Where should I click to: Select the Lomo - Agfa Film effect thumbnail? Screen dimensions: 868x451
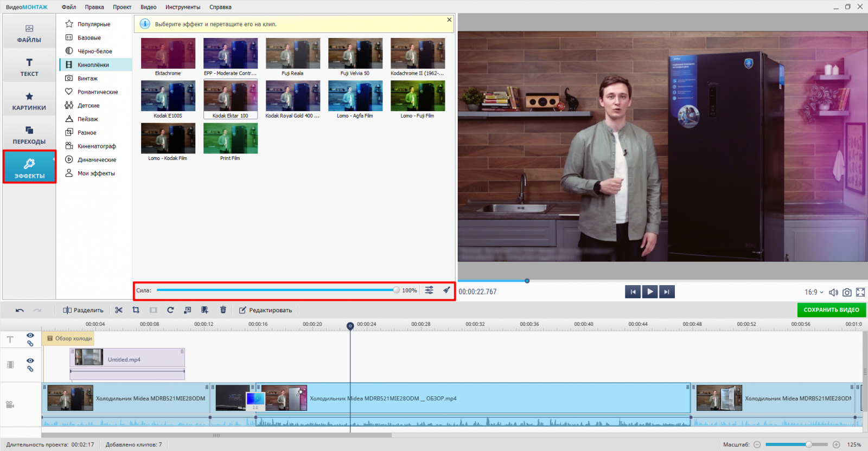[x=355, y=96]
